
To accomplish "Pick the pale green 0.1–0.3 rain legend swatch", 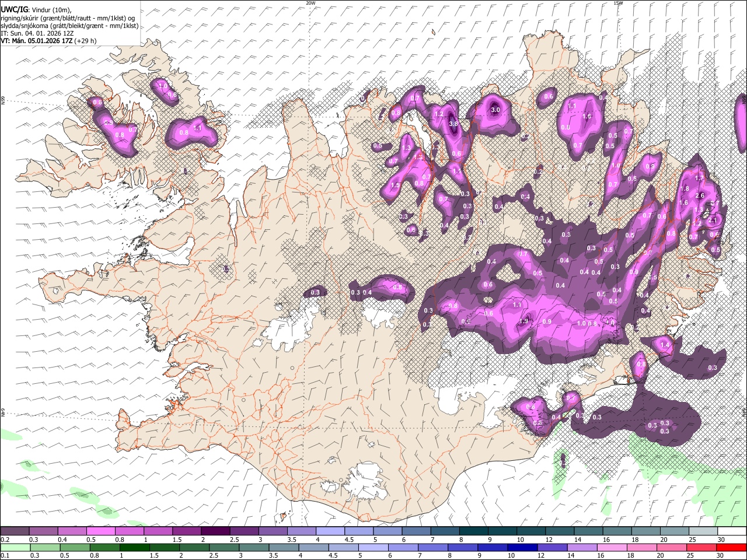I will coord(15,548).
